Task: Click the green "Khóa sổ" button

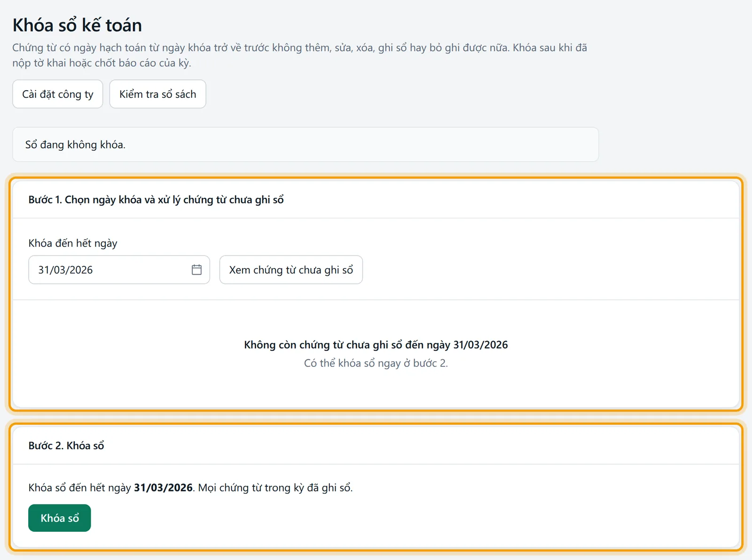Action: (60, 518)
